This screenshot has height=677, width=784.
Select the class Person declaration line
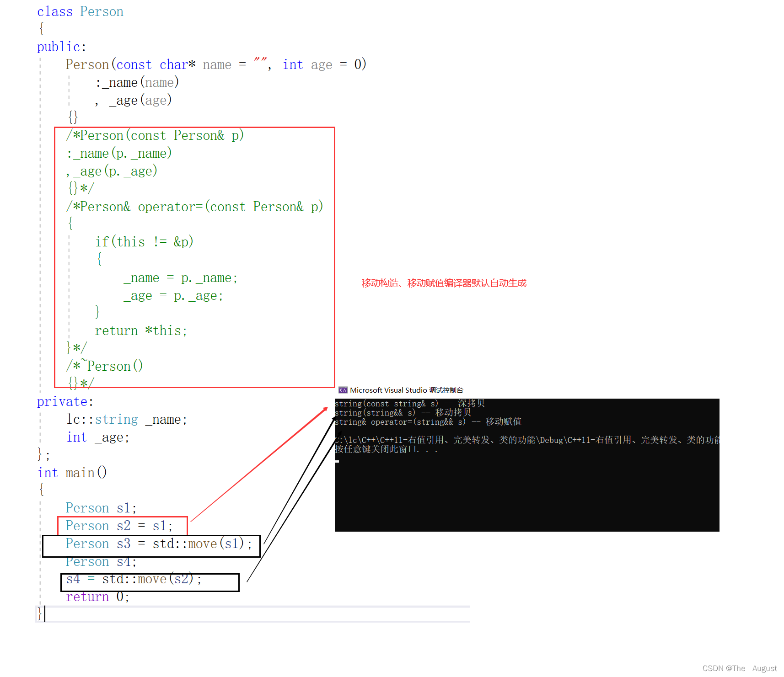(81, 11)
